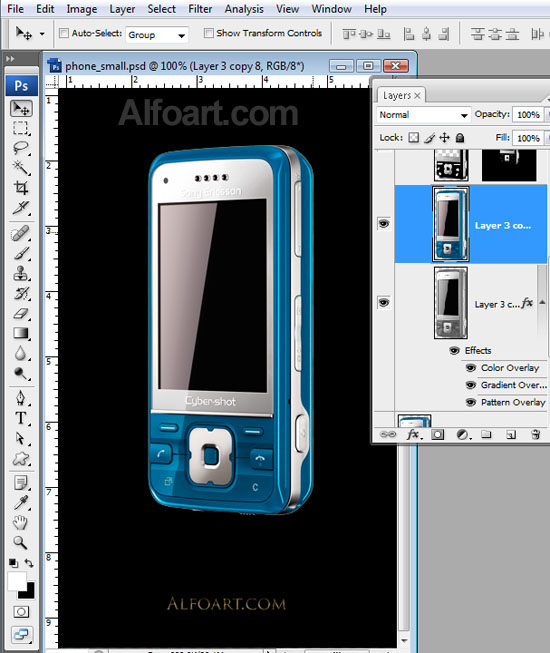The height and width of the screenshot is (653, 550).
Task: Create new fill or adjustment layer
Action: click(x=463, y=435)
